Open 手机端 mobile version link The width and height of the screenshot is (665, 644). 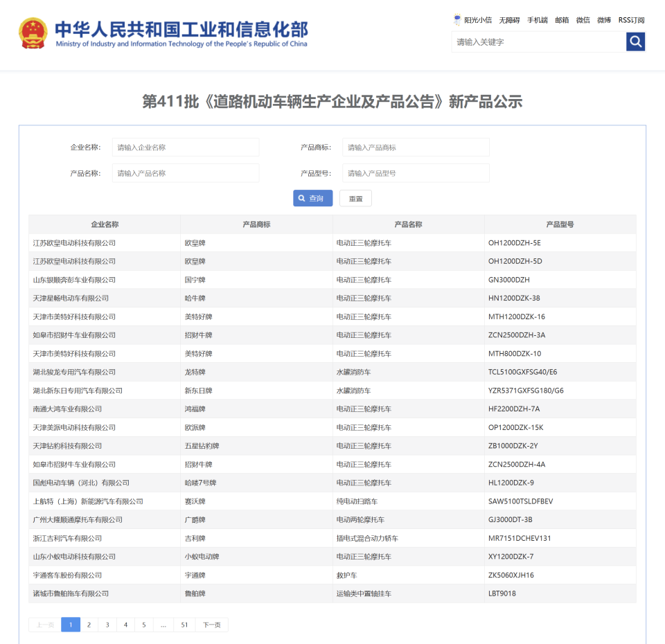click(x=538, y=20)
